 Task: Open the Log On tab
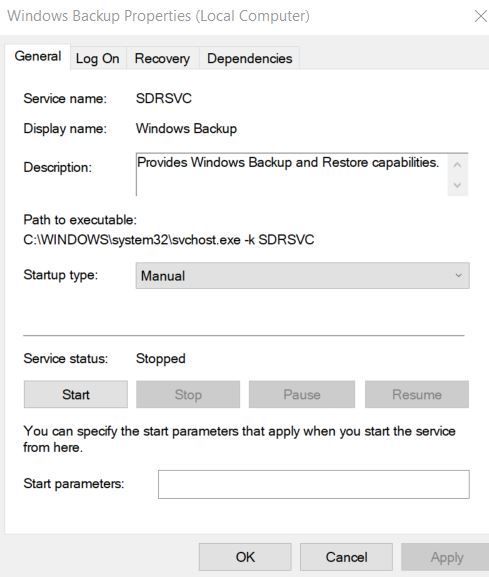click(98, 59)
